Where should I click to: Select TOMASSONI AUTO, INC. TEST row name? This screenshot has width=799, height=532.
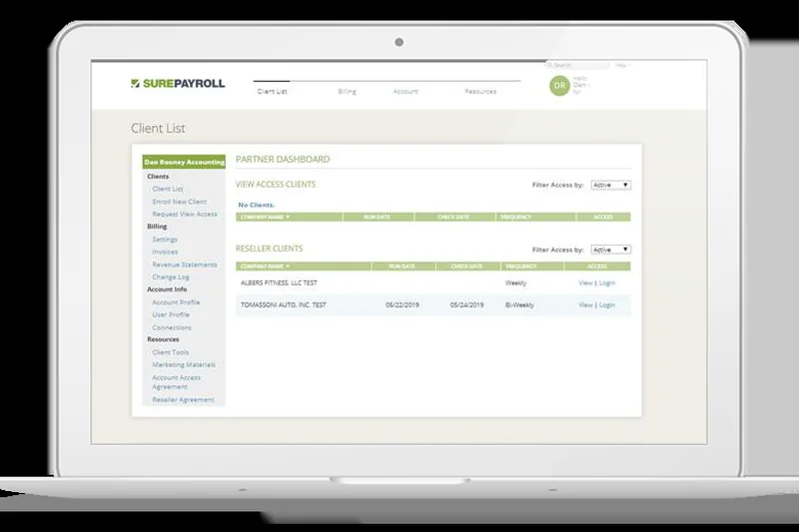coord(284,305)
